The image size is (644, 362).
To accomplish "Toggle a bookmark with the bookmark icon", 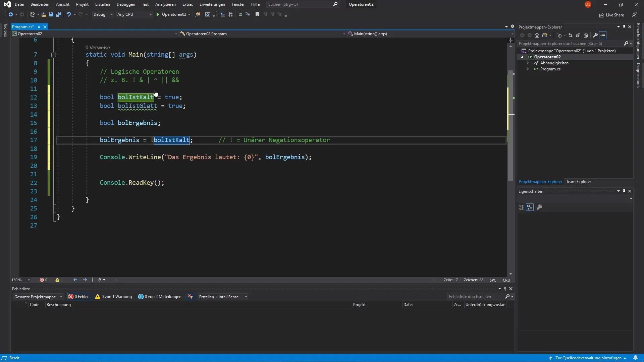I will (x=257, y=14).
